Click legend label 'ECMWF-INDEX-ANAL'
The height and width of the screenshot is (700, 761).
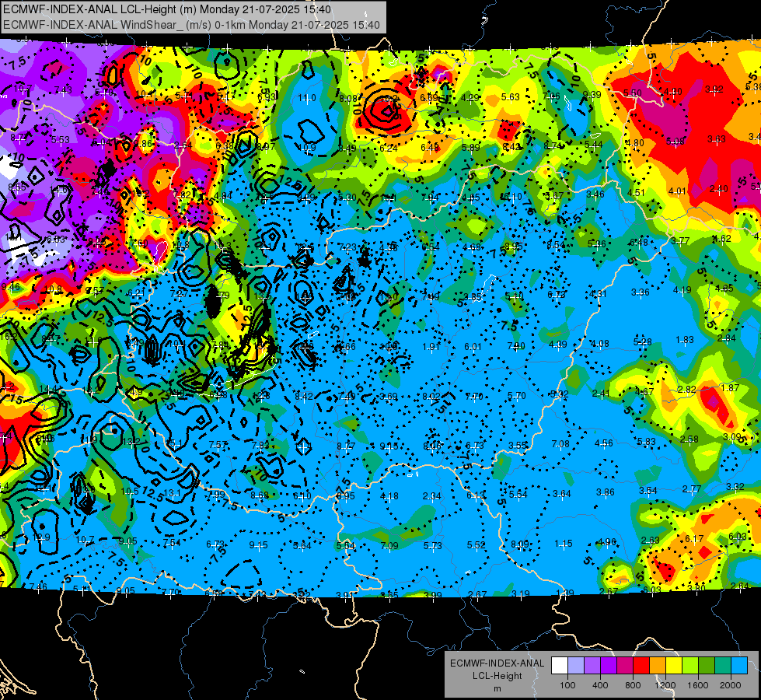point(497,663)
